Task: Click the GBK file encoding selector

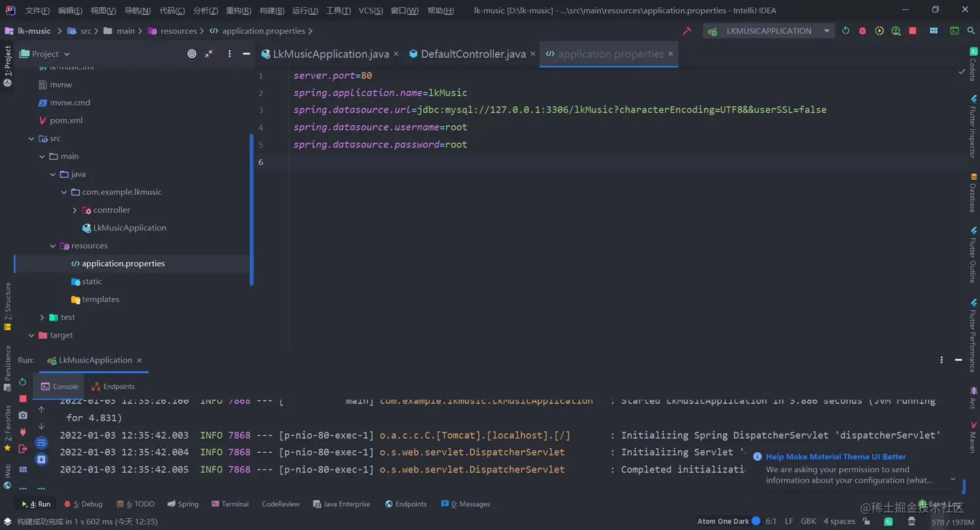Action: pyautogui.click(x=808, y=522)
